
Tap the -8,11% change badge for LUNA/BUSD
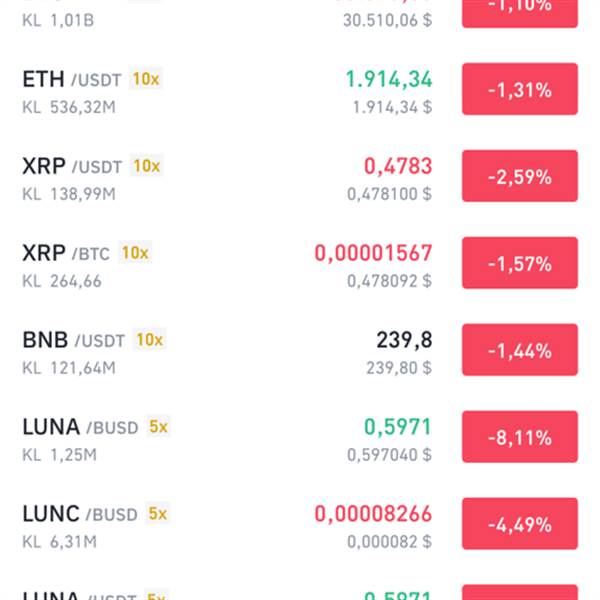[520, 437]
